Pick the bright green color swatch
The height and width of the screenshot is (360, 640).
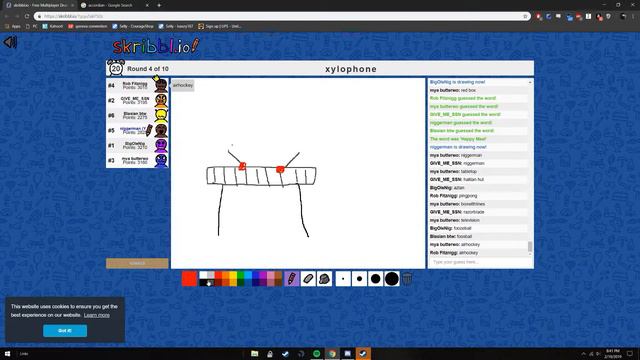pyautogui.click(x=241, y=276)
